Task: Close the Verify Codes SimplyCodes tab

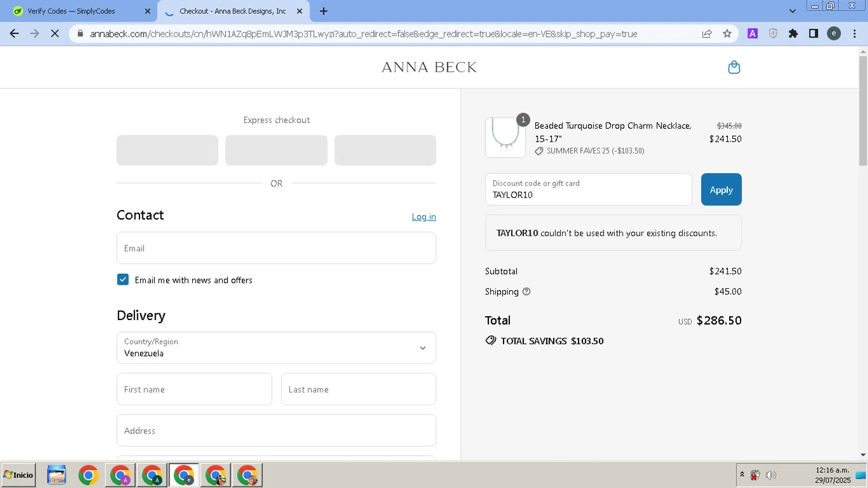Action: [x=148, y=11]
